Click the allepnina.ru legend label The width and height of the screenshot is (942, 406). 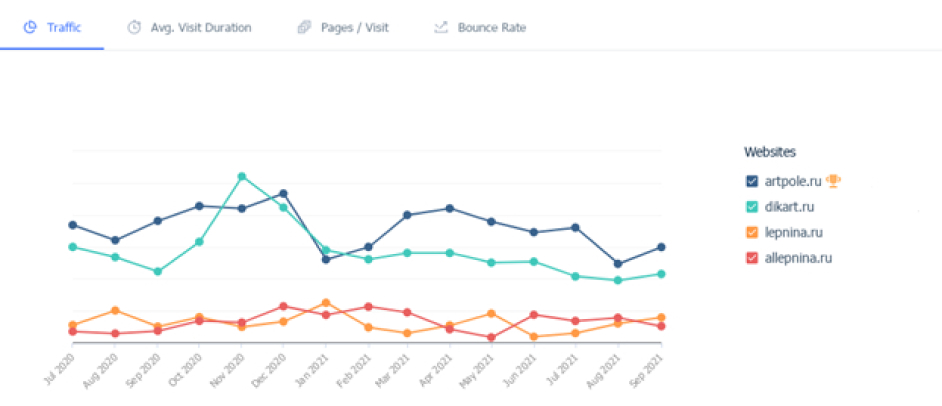(x=798, y=258)
